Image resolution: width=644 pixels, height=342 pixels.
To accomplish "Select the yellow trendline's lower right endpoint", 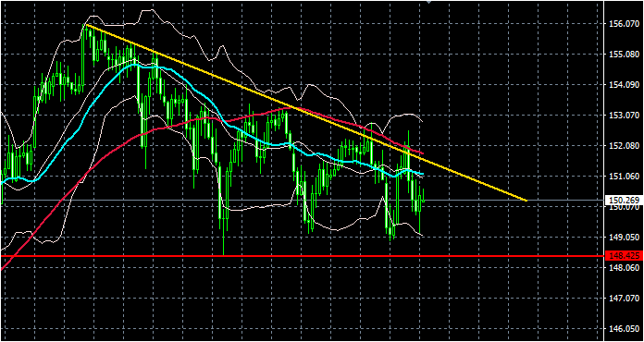I will (x=526, y=200).
